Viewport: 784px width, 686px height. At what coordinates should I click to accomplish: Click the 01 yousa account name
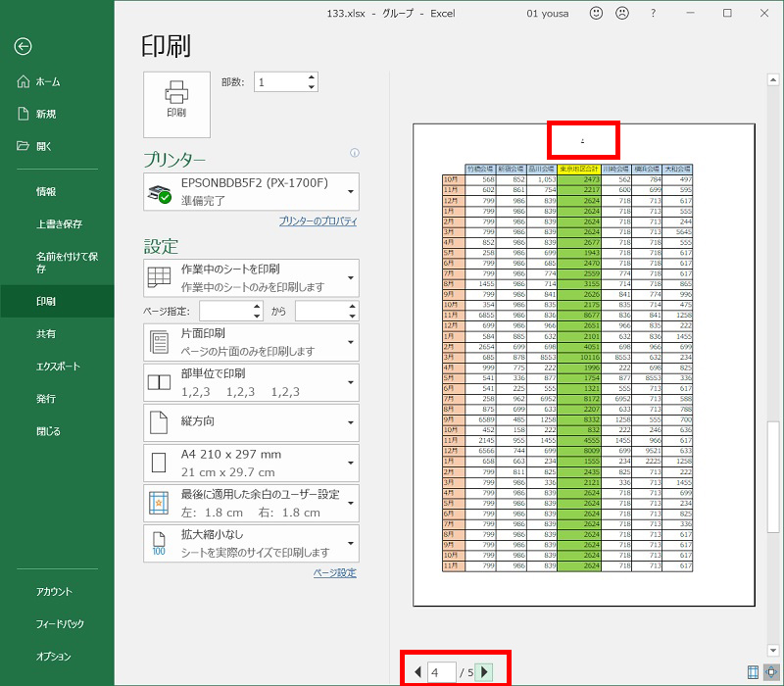[x=548, y=14]
